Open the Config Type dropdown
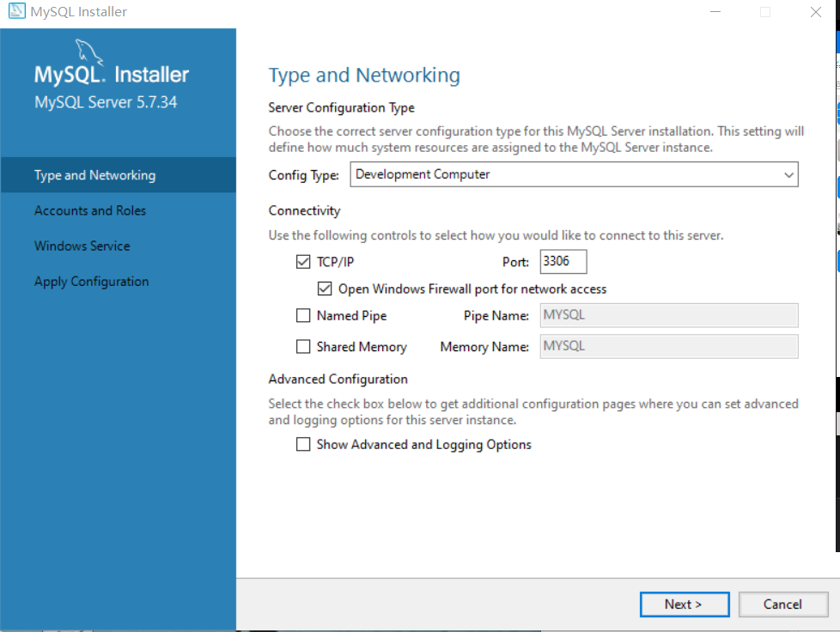Viewport: 840px width, 632px height. 574,174
